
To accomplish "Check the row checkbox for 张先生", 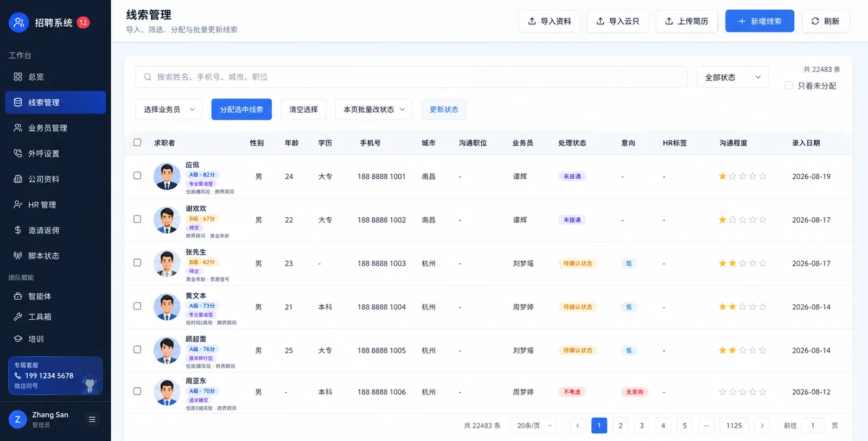I will click(x=137, y=262).
